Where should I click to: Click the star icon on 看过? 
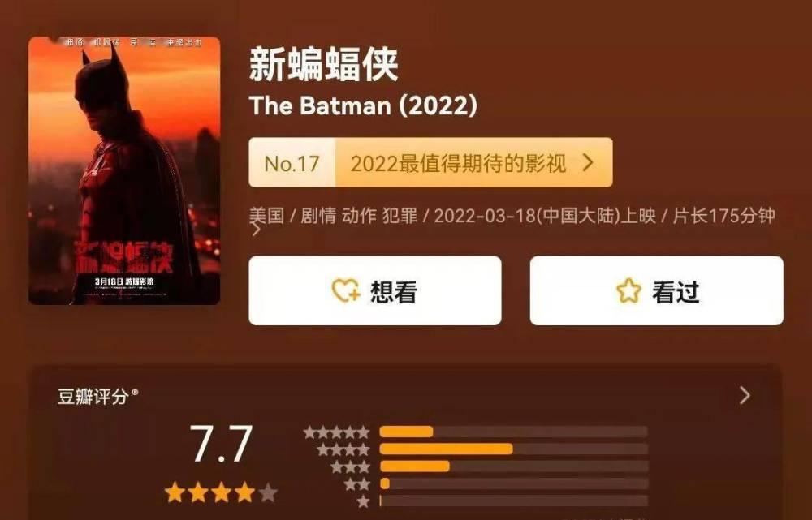pyautogui.click(x=628, y=290)
